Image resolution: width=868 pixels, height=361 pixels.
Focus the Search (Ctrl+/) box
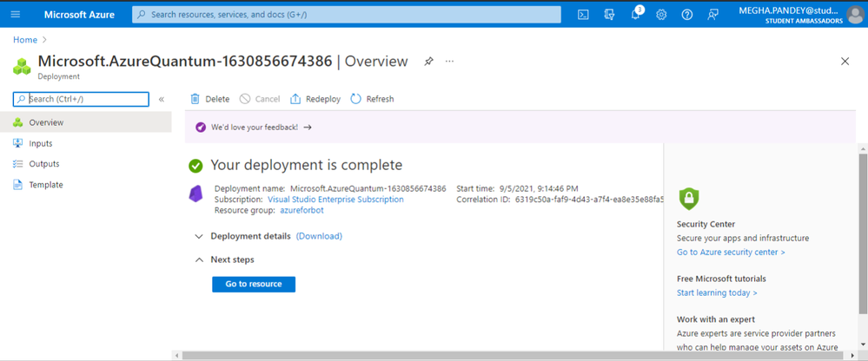[x=81, y=99]
